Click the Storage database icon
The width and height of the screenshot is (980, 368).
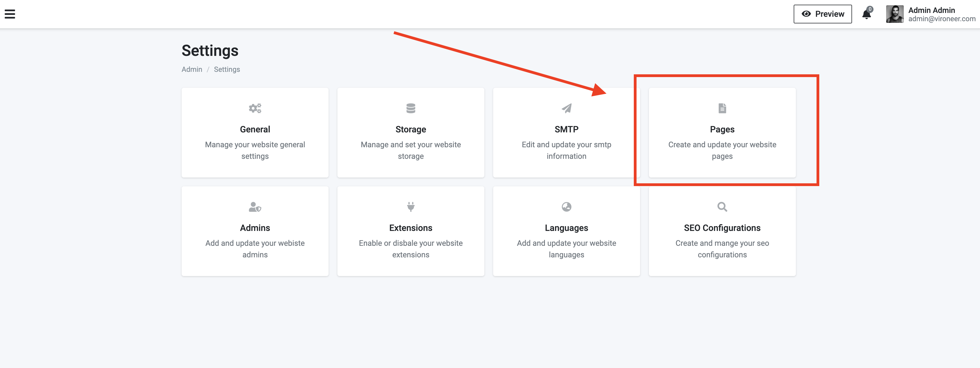411,108
